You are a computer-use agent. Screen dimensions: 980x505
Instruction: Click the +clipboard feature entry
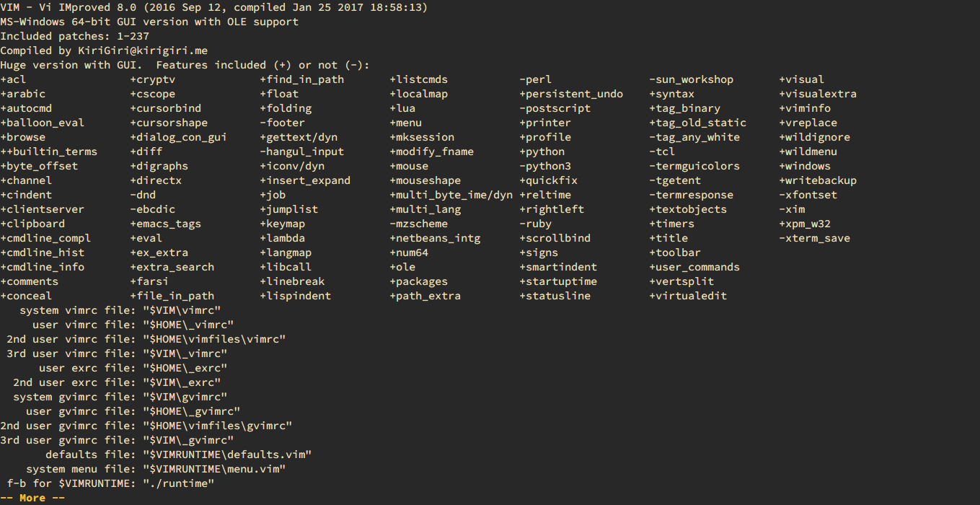click(x=32, y=224)
